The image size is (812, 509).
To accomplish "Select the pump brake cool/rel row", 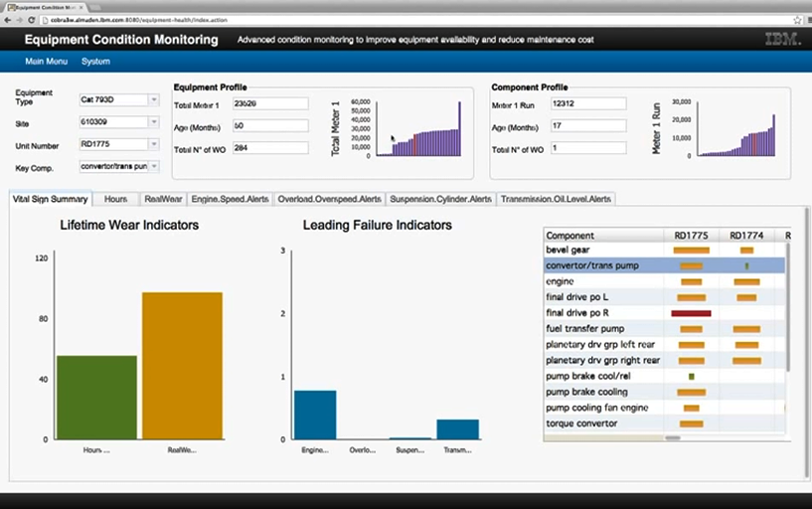I will (665, 376).
